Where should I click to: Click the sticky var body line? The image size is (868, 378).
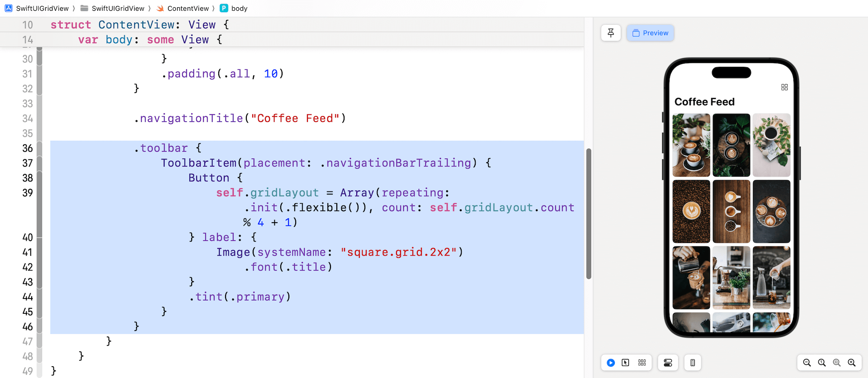click(292, 39)
